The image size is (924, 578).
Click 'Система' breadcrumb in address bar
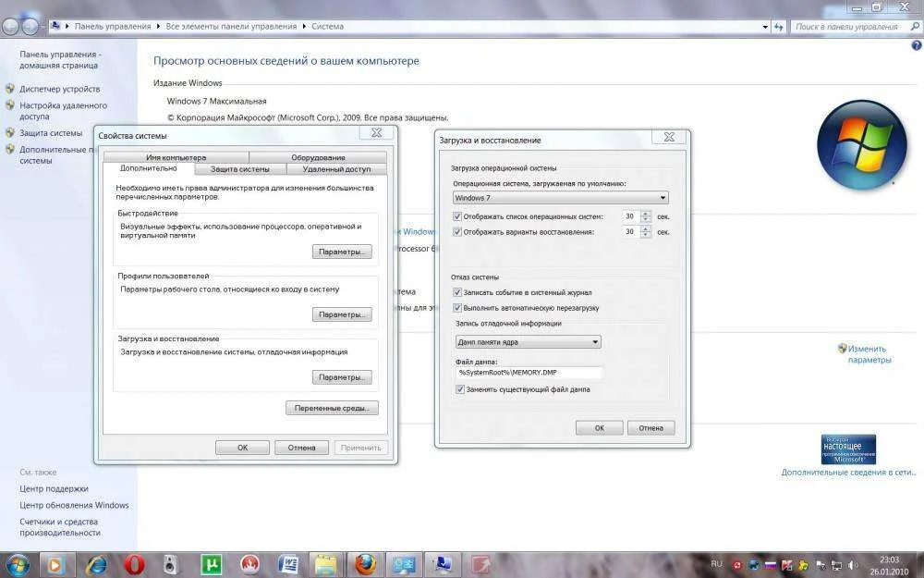click(328, 27)
